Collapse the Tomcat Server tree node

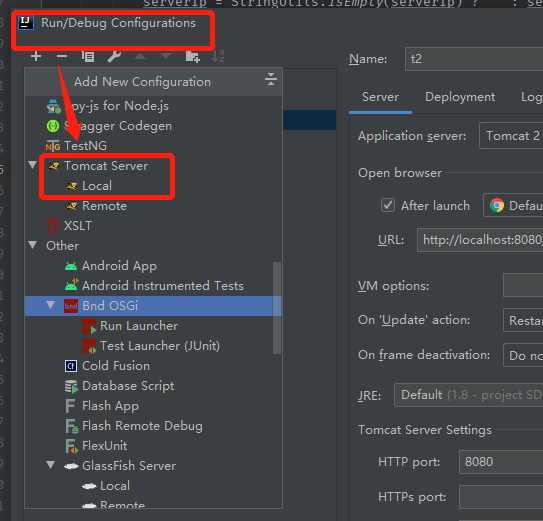(x=33, y=165)
